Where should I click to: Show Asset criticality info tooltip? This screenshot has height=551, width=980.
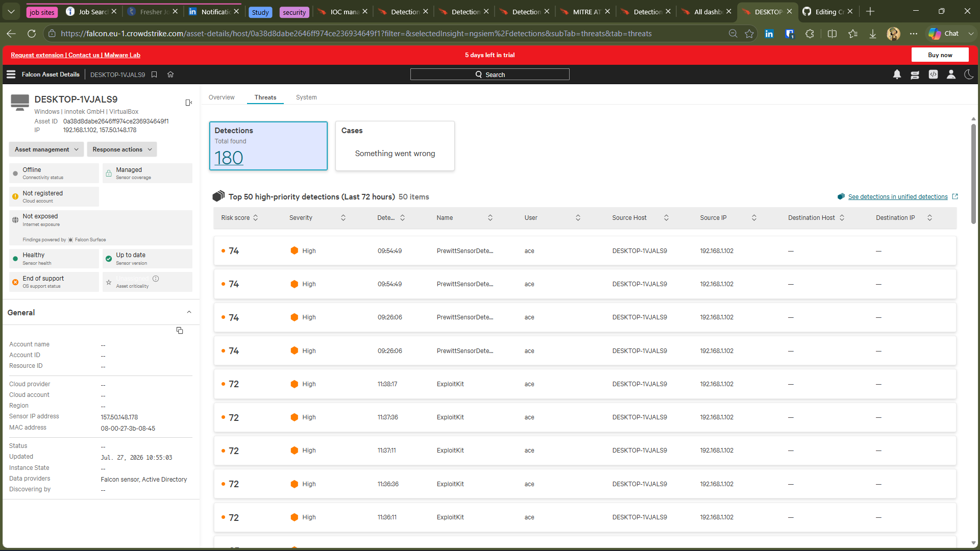[156, 279]
